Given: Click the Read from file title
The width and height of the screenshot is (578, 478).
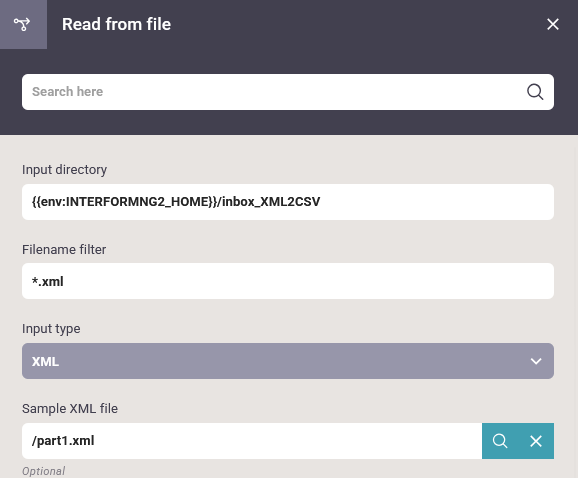Looking at the screenshot, I should pyautogui.click(x=116, y=24).
